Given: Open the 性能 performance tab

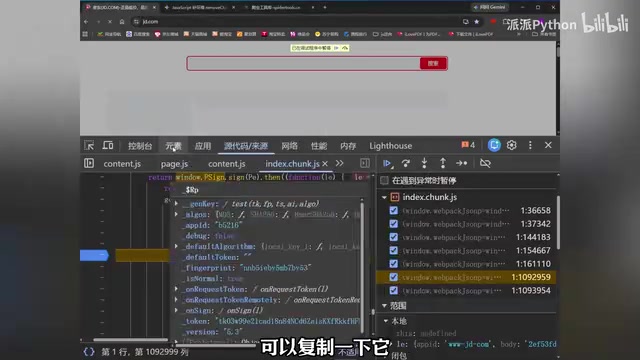Looking at the screenshot, I should pos(319,146).
